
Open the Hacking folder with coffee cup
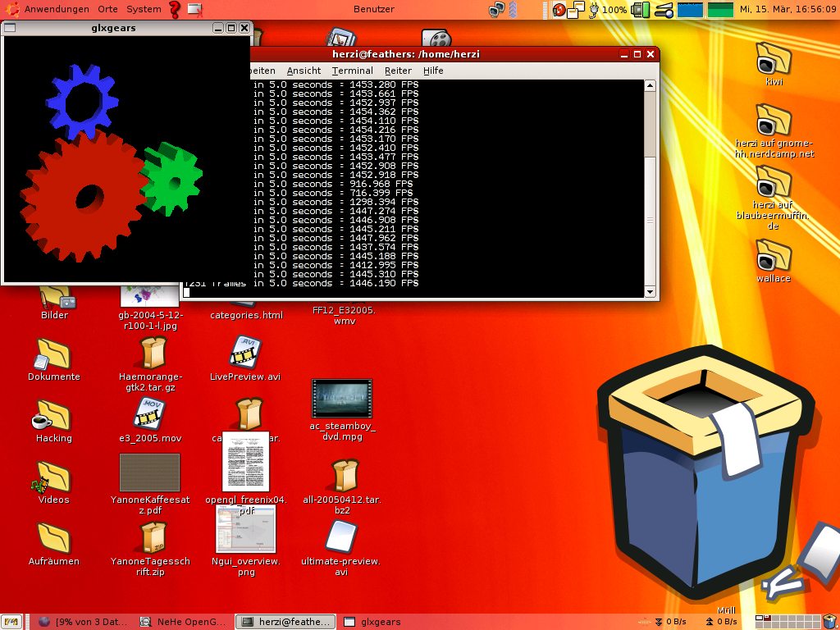tap(53, 415)
